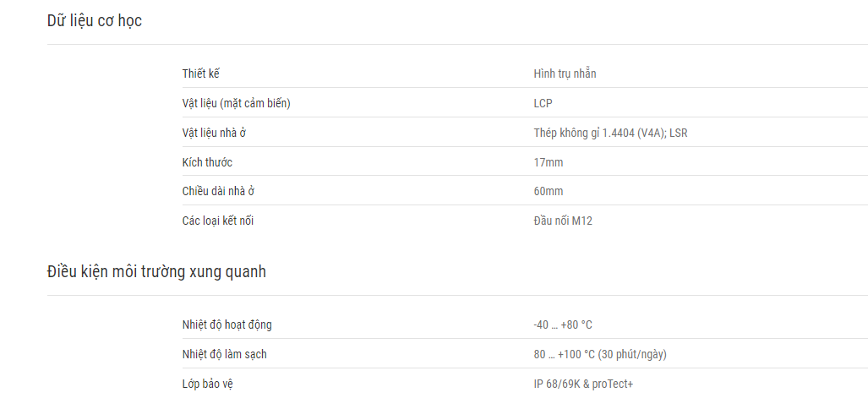The image size is (868, 409).
Task: Click the 'IP 68/69K & proTect+' value
Action: [583, 384]
